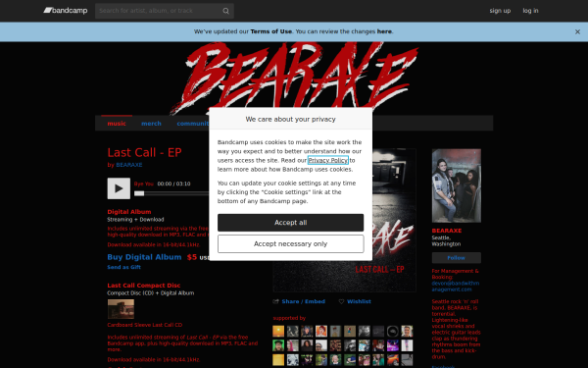Click the '00:00 / 03:10' time display
Screen dimensions: 588x368
(x=173, y=184)
